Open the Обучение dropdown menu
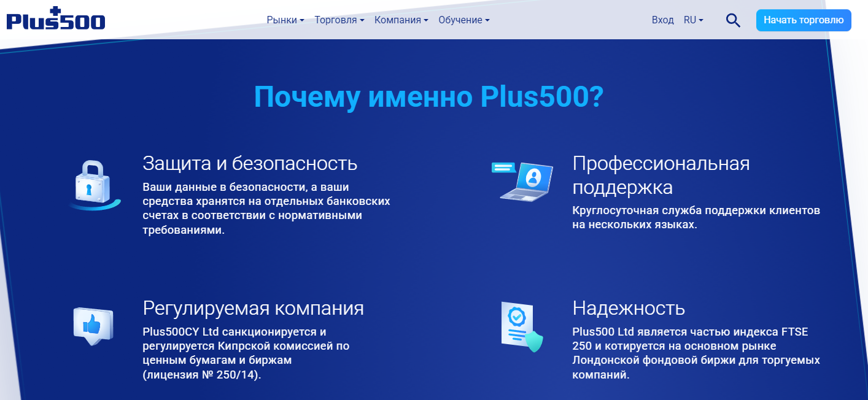This screenshot has width=868, height=400. [463, 20]
